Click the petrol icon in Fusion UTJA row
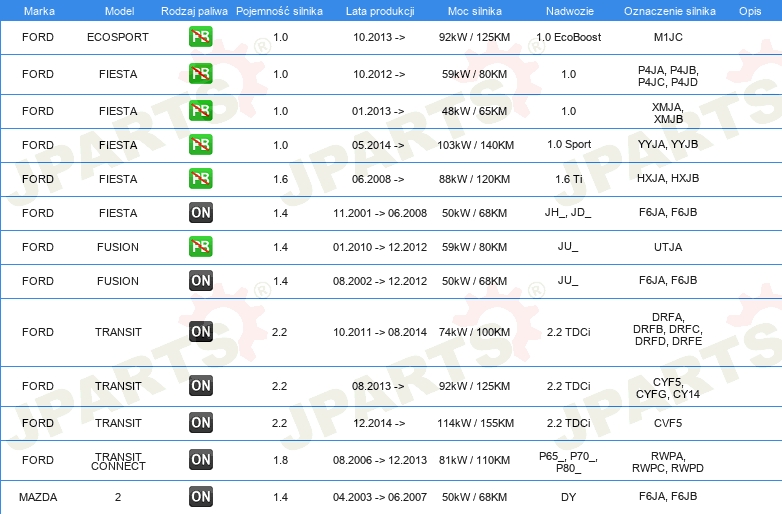 click(x=200, y=246)
